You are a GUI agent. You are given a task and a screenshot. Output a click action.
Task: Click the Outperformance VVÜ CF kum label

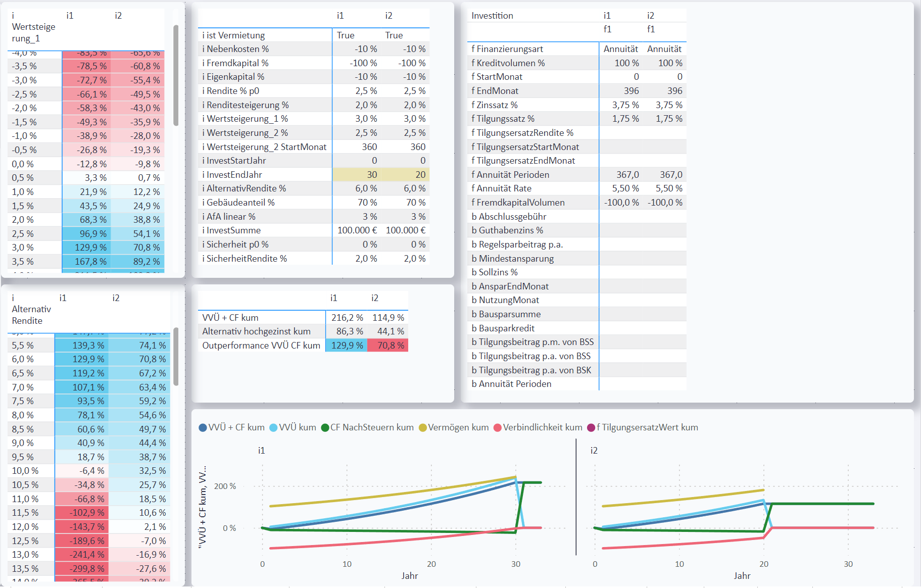(261, 346)
